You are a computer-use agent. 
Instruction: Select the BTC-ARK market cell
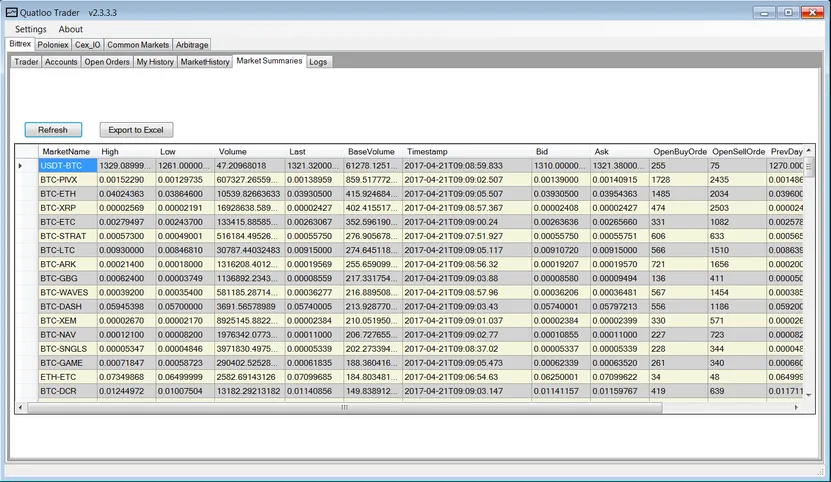(68, 264)
